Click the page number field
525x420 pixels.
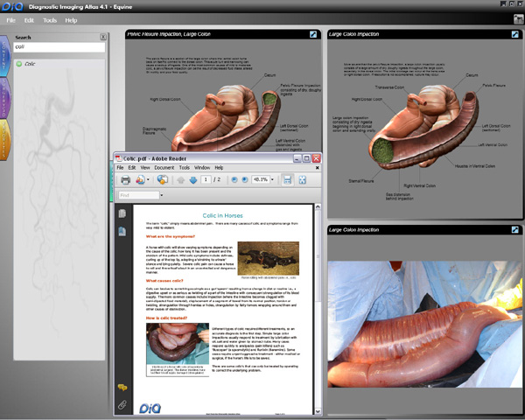coord(206,180)
